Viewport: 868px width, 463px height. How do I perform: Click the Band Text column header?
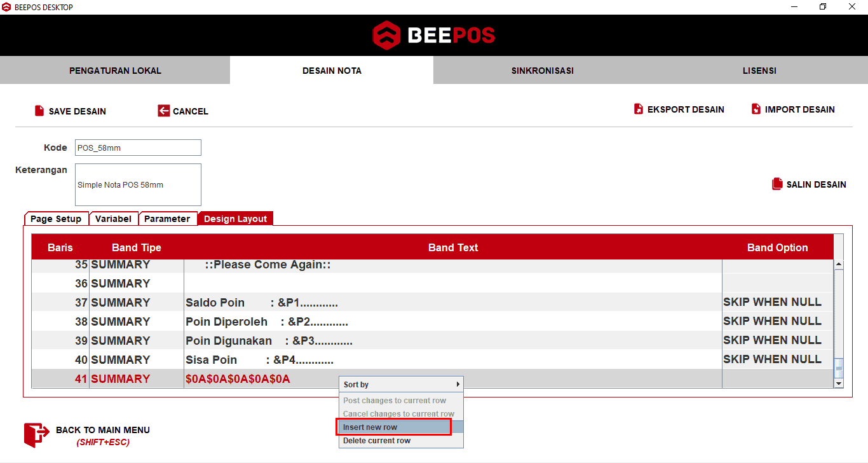pyautogui.click(x=453, y=247)
